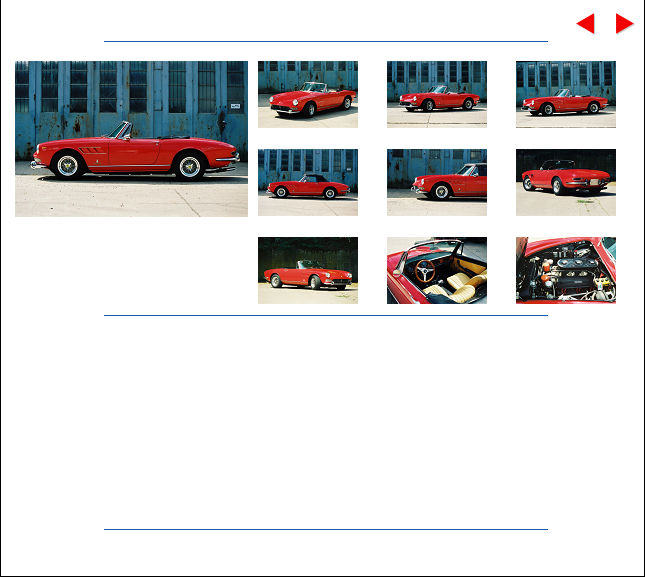The width and height of the screenshot is (645, 577).
Task: Open thumbnail of the car in front of the dark hedge
Action: click(308, 270)
